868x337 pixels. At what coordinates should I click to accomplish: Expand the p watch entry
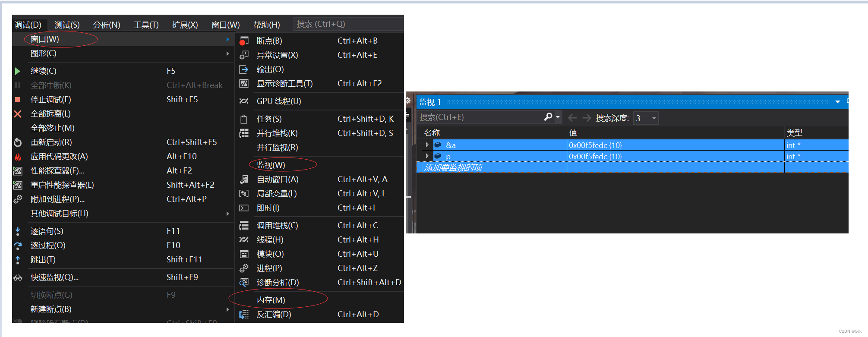427,156
